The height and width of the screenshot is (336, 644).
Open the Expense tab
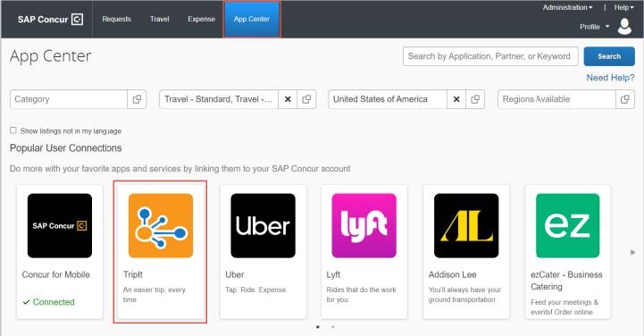coord(201,19)
